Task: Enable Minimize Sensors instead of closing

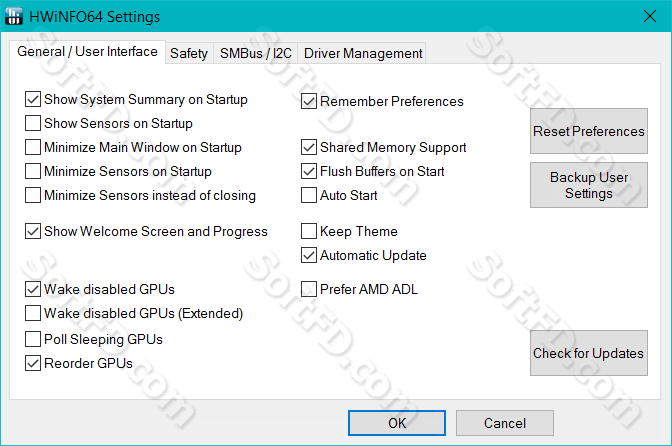Action: pos(33,195)
